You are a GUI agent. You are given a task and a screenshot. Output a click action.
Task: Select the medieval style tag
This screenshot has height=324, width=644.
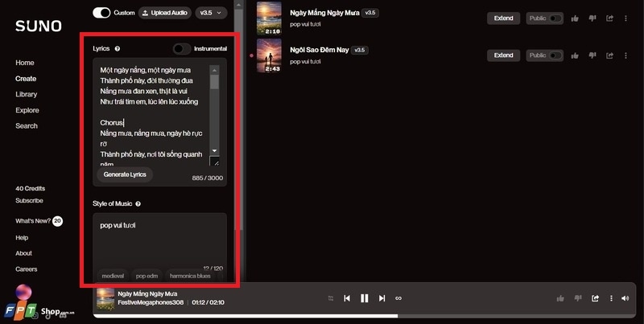pos(113,276)
